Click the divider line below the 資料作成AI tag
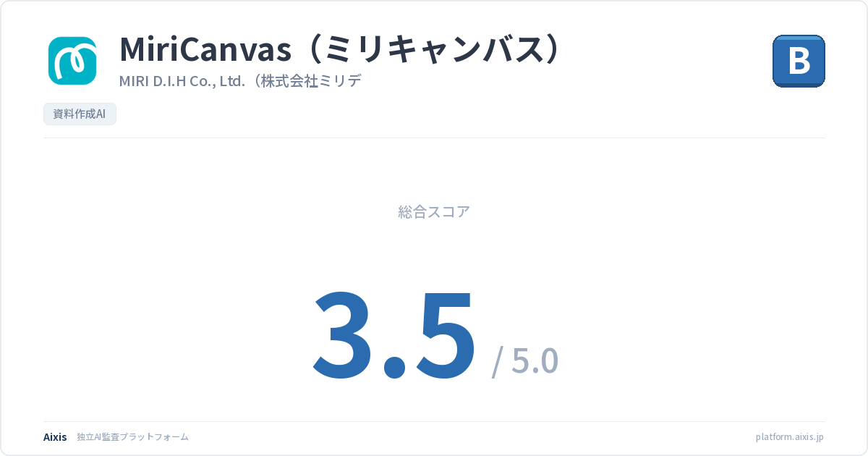The image size is (868, 456). point(434,138)
